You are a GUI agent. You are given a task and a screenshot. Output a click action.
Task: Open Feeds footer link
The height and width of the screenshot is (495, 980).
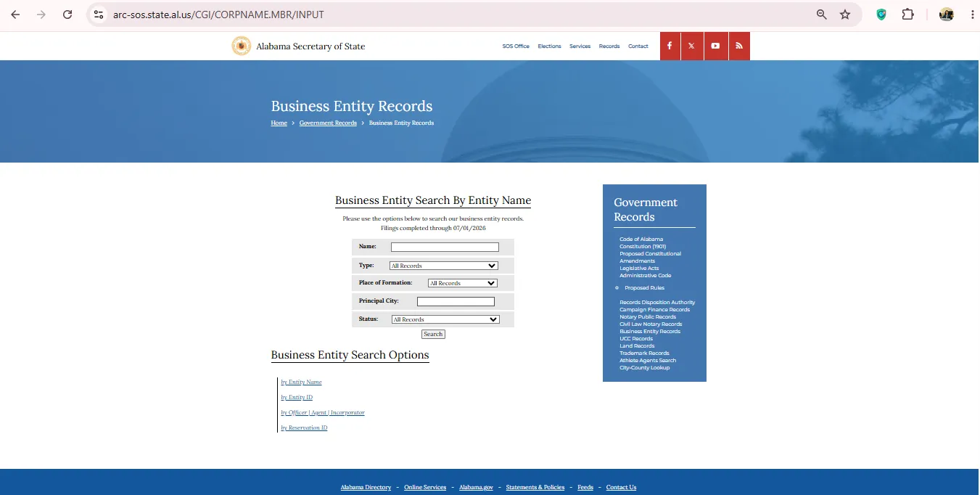coord(585,488)
